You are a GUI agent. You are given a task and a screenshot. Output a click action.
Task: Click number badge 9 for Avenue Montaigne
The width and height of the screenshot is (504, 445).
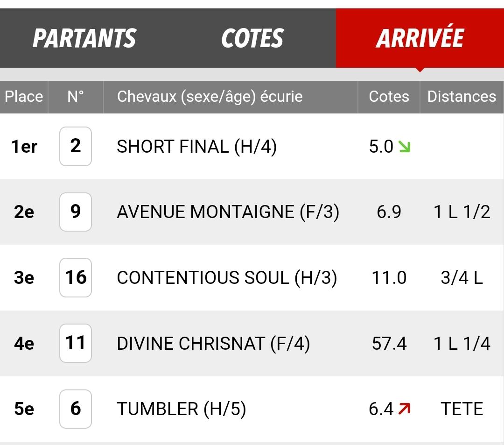pyautogui.click(x=76, y=212)
